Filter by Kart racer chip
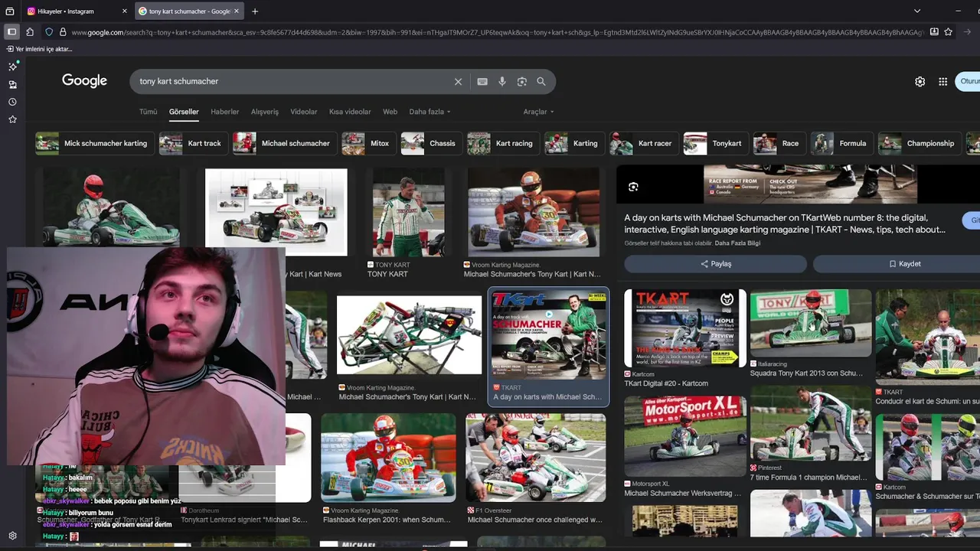The height and width of the screenshot is (551, 980). click(x=644, y=143)
